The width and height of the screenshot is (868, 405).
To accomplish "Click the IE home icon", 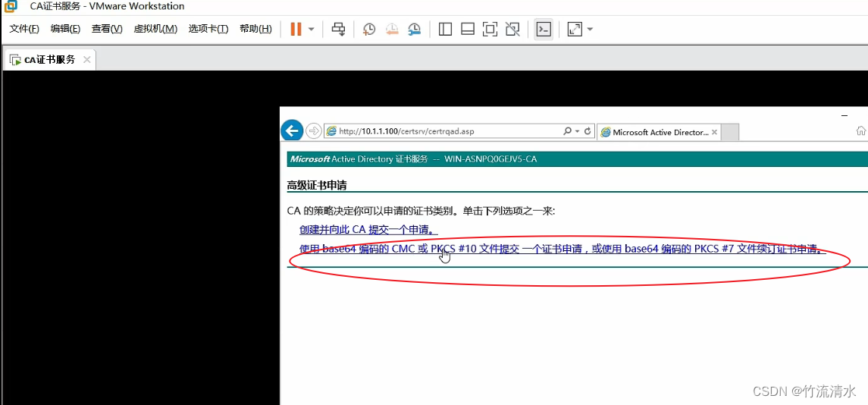I will click(861, 131).
